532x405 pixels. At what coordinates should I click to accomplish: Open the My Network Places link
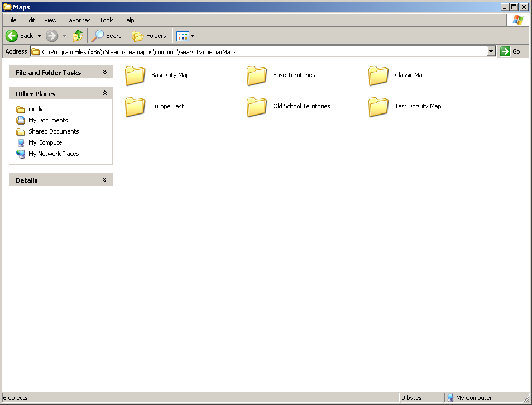coord(54,154)
